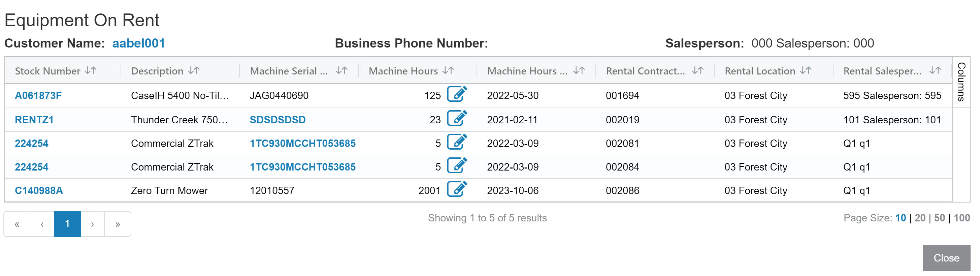980x276 pixels.
Task: Sort table by Description column
Action: [x=194, y=70]
